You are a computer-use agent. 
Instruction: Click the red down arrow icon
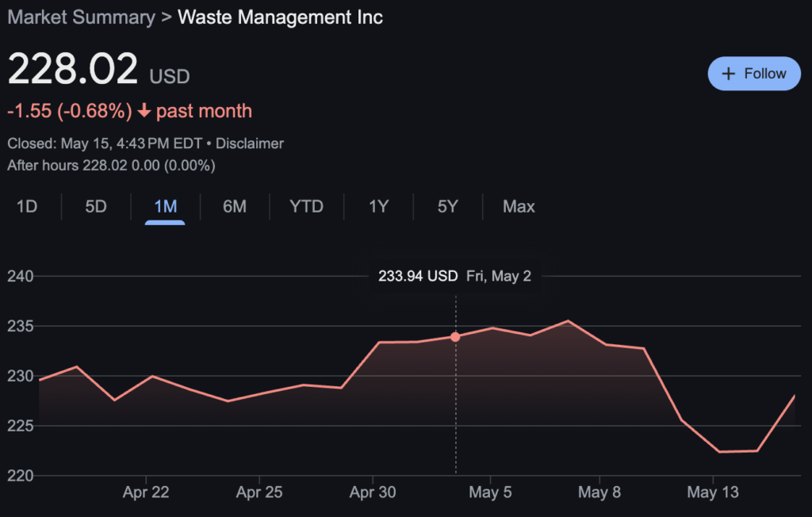(144, 110)
